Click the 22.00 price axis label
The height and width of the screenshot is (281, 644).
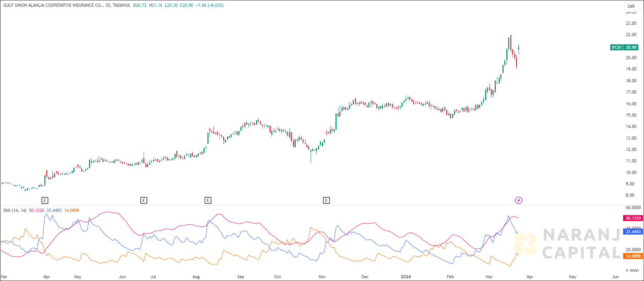pos(631,35)
